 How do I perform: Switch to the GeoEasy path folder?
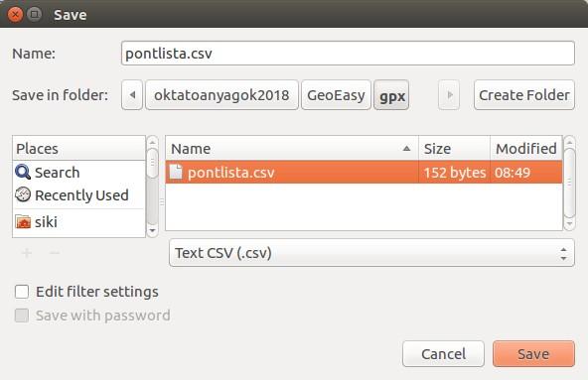tap(336, 95)
